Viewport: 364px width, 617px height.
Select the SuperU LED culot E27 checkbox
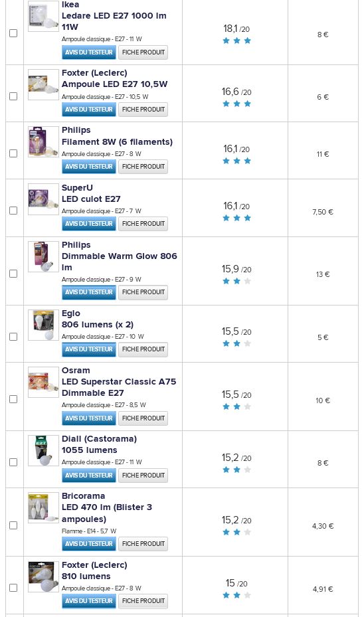click(13, 211)
